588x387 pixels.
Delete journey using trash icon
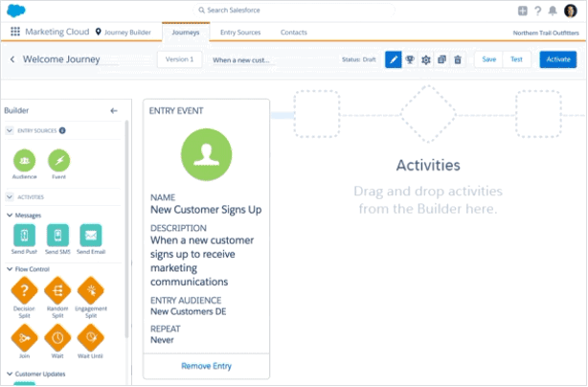click(458, 59)
